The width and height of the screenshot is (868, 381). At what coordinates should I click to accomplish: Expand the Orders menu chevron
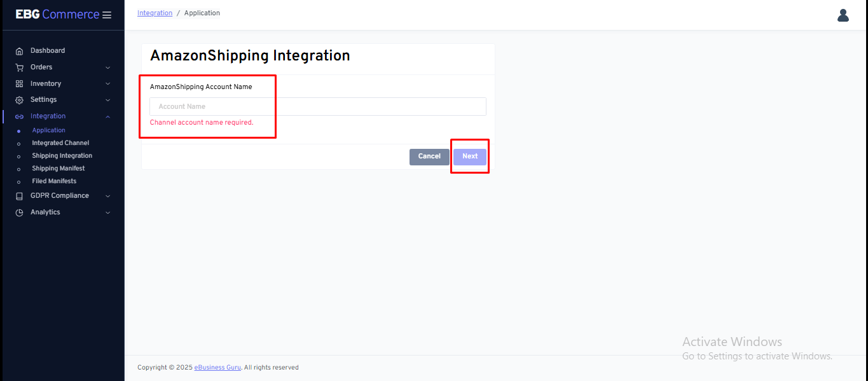(107, 67)
